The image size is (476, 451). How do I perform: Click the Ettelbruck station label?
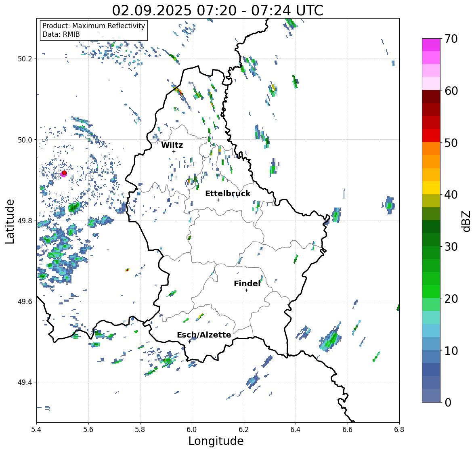click(x=228, y=194)
